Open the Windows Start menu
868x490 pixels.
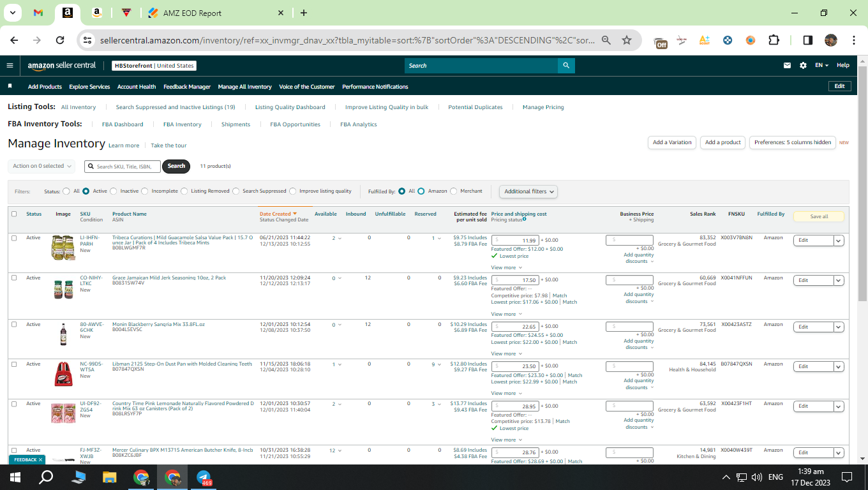[x=15, y=477]
